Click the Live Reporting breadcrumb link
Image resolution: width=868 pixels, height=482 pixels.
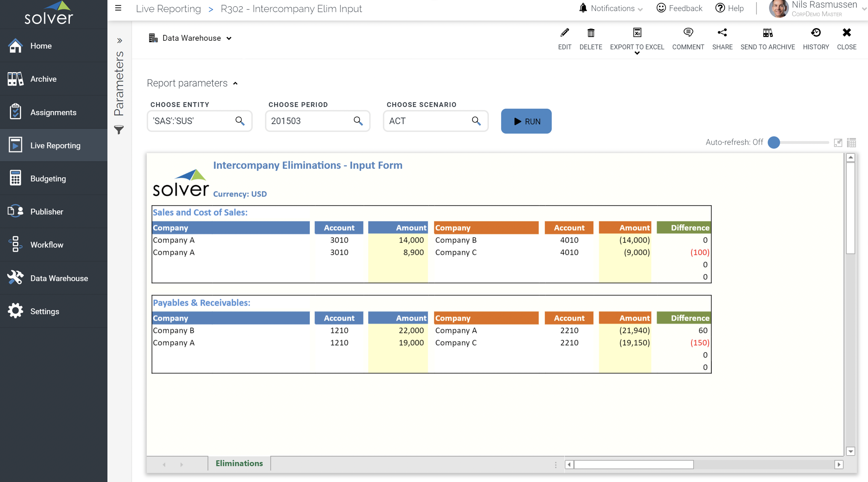(x=168, y=8)
